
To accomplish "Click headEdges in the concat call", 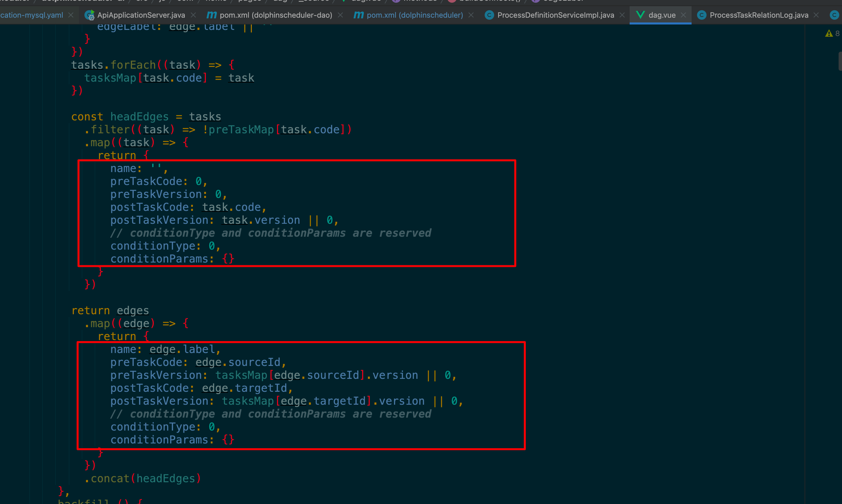I will pos(166,478).
